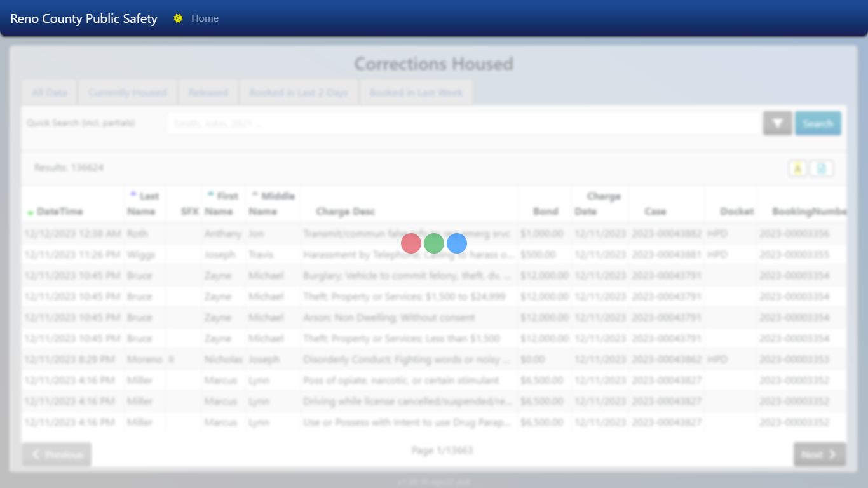Click case 2023-00043862
The image size is (868, 488).
(667, 360)
